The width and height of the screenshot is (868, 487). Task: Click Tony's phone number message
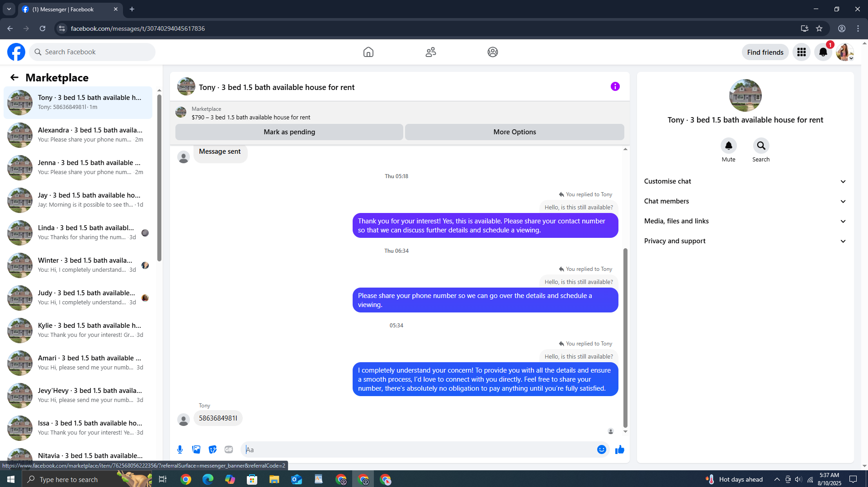click(218, 418)
